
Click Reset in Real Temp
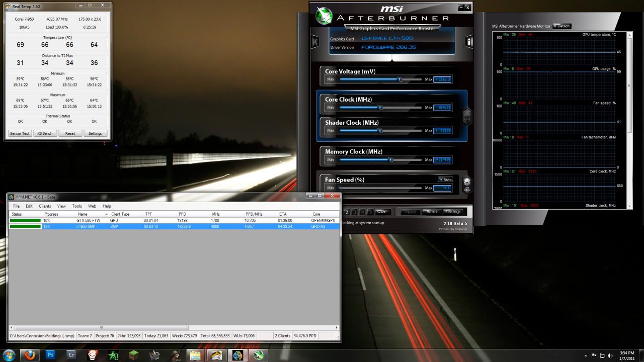70,133
